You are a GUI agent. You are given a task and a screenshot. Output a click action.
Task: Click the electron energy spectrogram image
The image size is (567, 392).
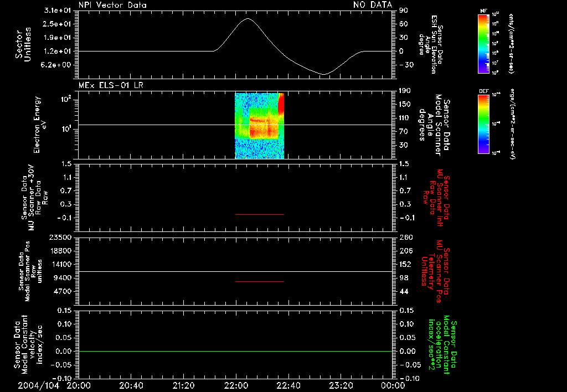(259, 126)
